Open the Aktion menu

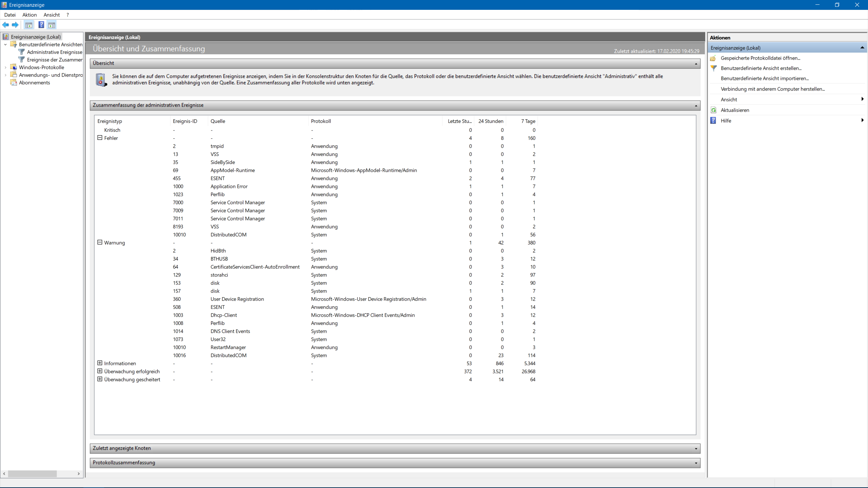click(29, 15)
